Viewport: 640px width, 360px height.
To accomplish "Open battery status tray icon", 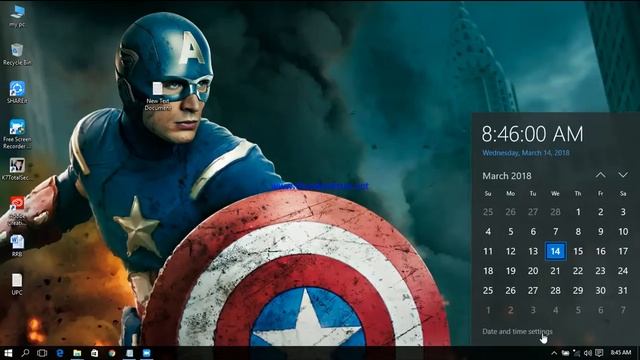I will [565, 353].
